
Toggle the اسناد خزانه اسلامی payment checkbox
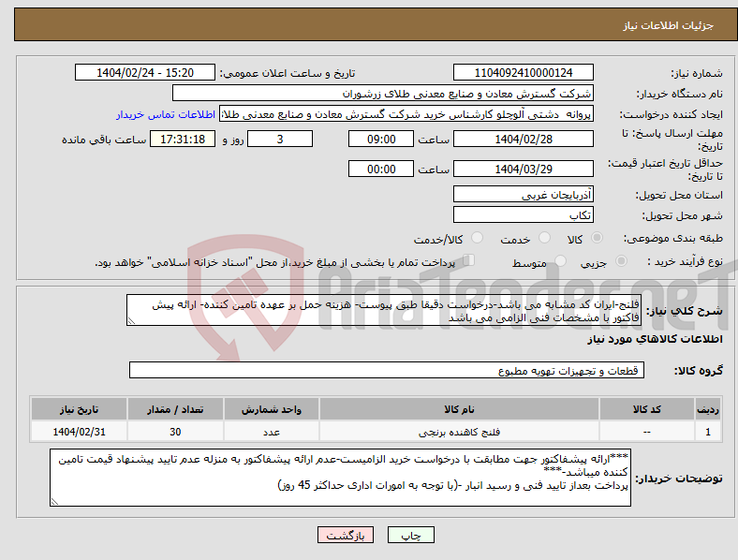(x=469, y=260)
